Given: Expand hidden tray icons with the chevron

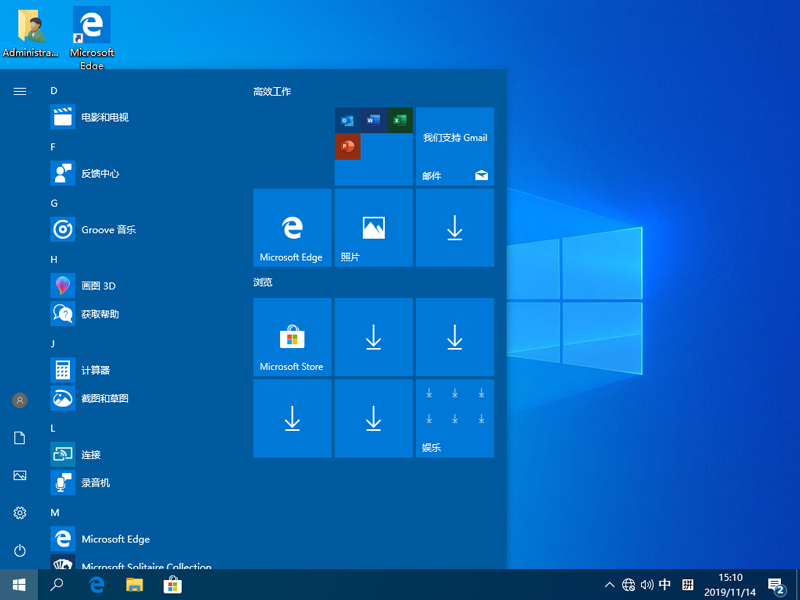Looking at the screenshot, I should [x=609, y=586].
